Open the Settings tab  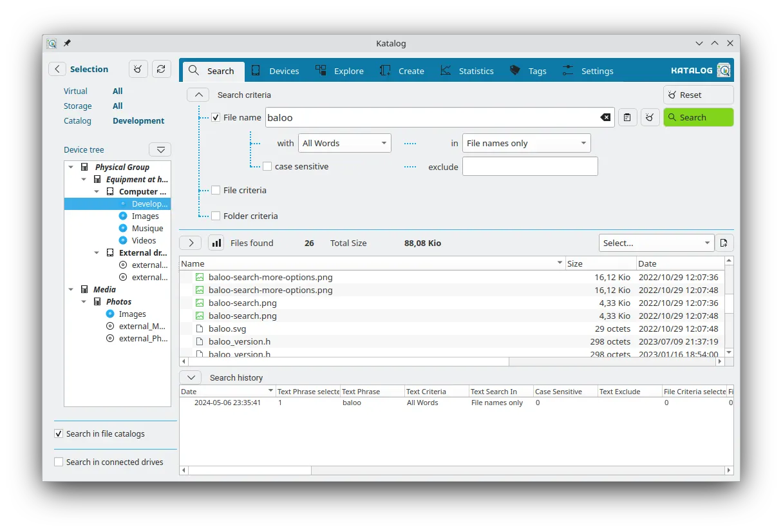pyautogui.click(x=588, y=71)
